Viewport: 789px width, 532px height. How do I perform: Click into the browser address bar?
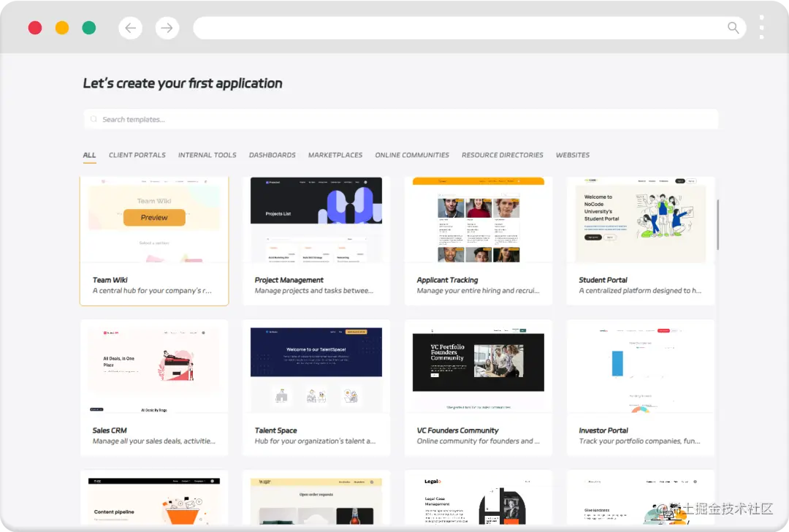click(x=470, y=28)
